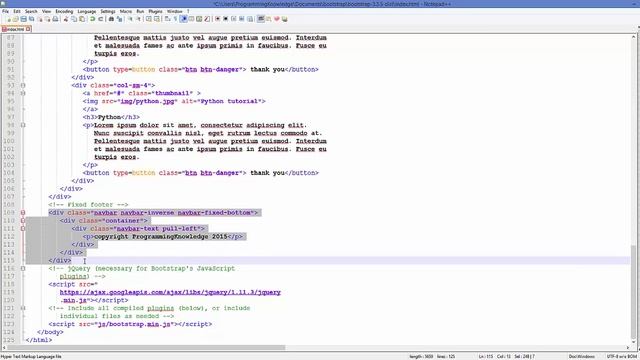Screen dimensions: 640x360
Task: Click the Redo arrow icon
Action: tap(101, 19)
